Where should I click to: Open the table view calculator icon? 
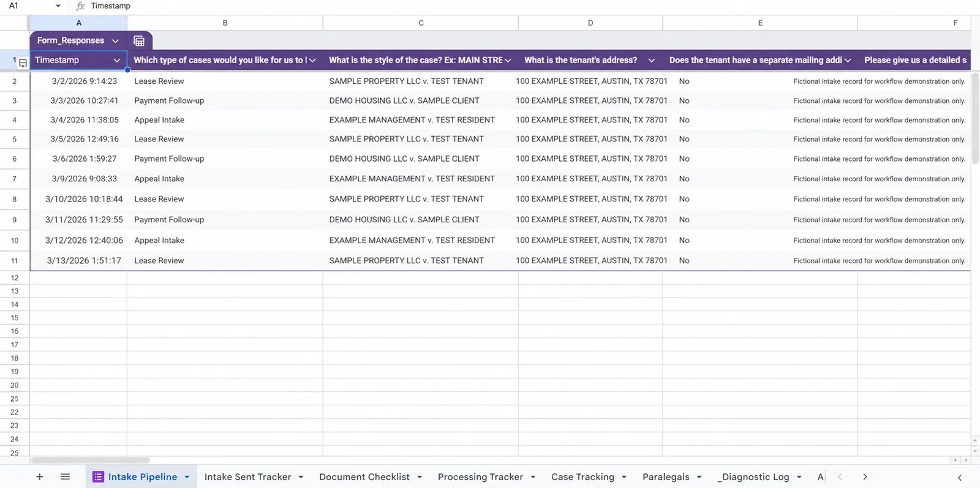coord(139,41)
